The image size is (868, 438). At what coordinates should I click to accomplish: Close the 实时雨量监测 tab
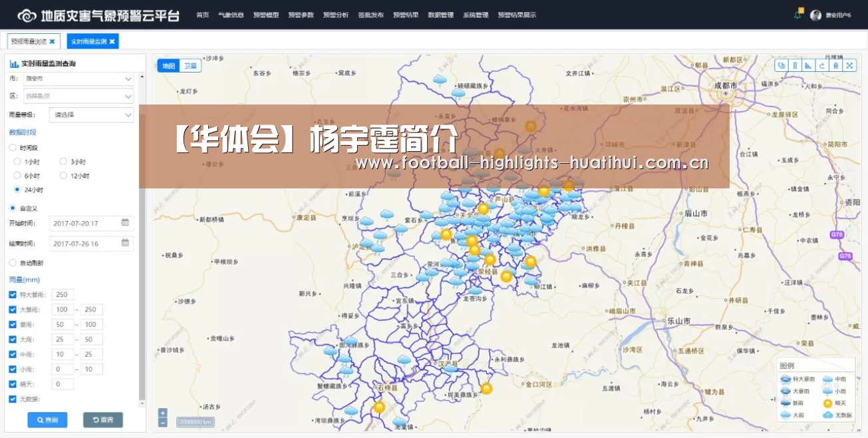pos(112,41)
